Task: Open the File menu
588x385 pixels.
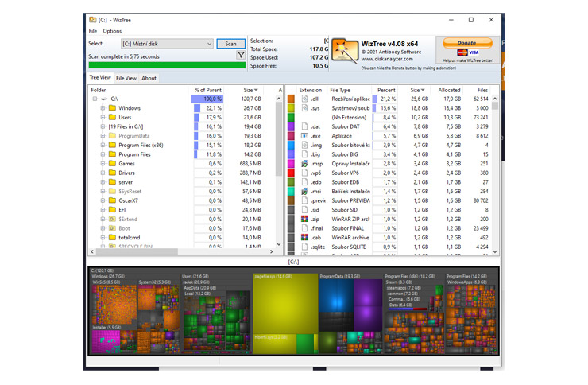Action: pos(93,31)
